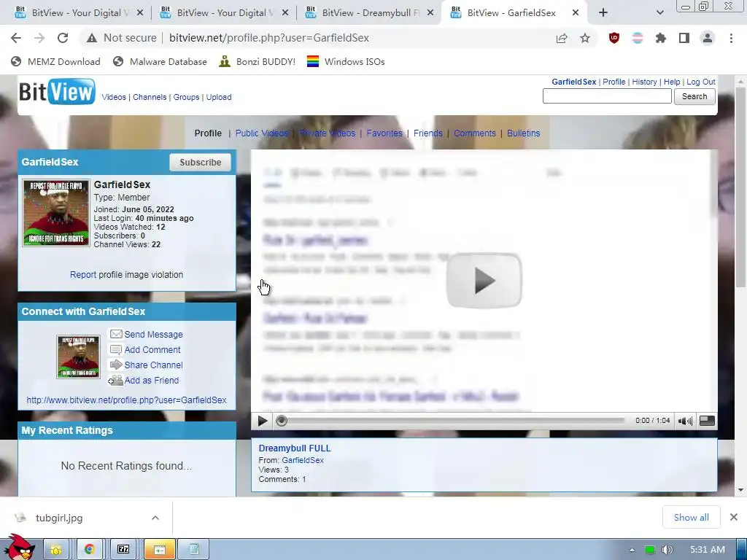Click the Add as Friend icon

coord(115,381)
